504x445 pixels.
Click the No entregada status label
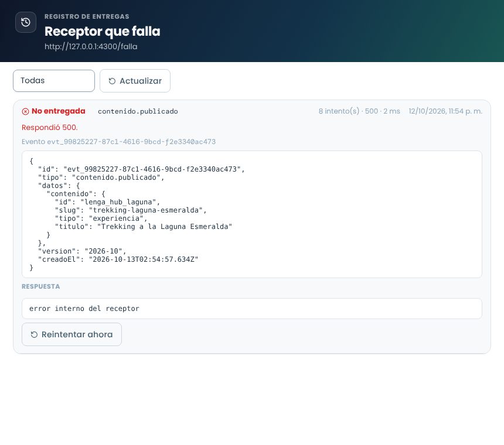58,111
